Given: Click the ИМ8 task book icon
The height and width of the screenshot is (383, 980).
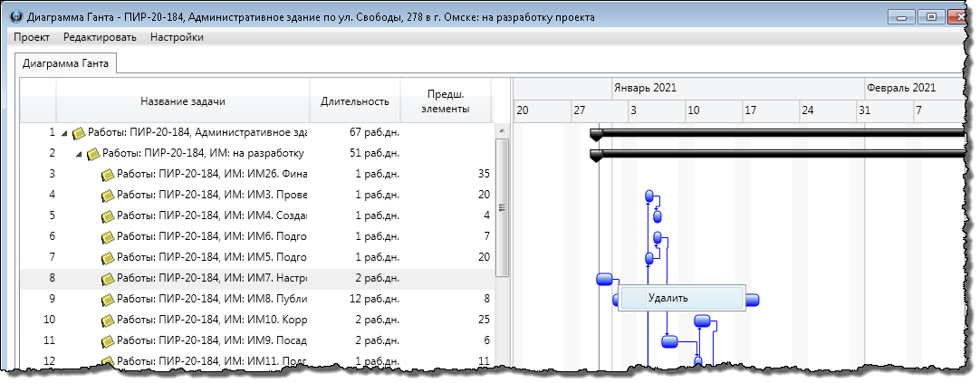Looking at the screenshot, I should [x=108, y=299].
